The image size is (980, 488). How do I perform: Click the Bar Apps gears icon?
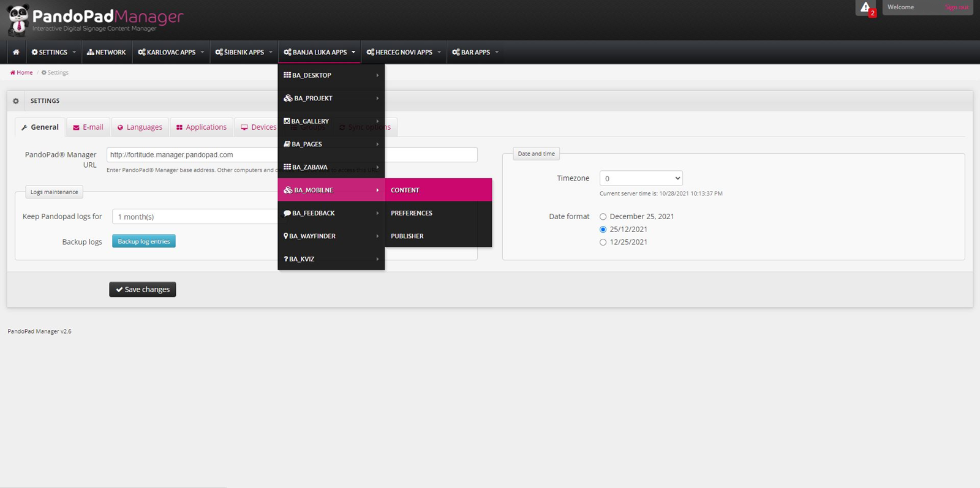[x=456, y=52]
